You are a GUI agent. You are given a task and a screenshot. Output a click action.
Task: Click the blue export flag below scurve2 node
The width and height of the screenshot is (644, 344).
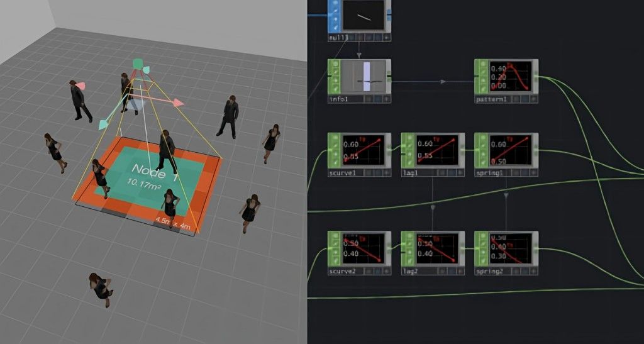379,271
